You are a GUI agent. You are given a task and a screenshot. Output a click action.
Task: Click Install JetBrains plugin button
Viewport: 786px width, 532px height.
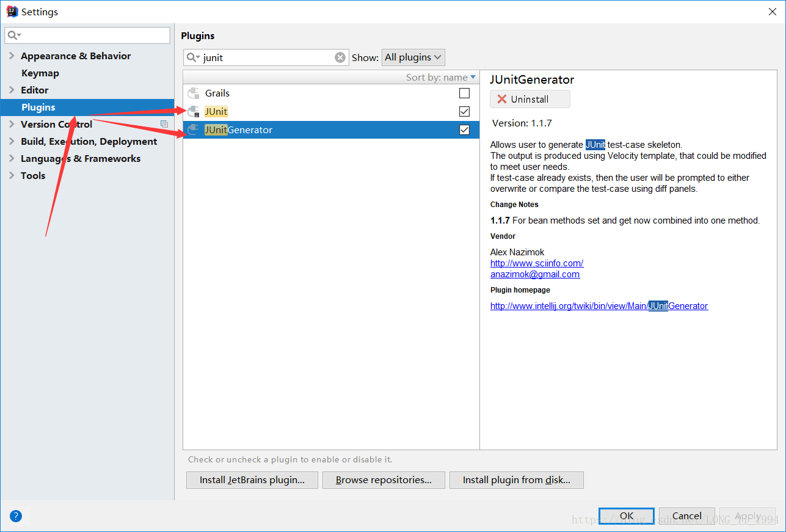tap(252, 480)
